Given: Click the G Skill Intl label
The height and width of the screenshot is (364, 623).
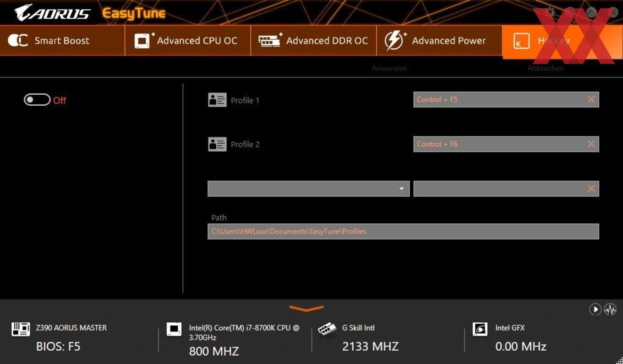Looking at the screenshot, I should pos(358,328).
